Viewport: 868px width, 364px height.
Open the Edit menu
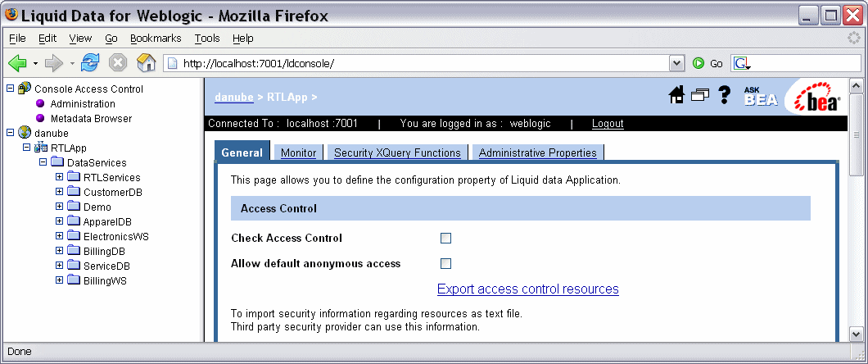(47, 39)
